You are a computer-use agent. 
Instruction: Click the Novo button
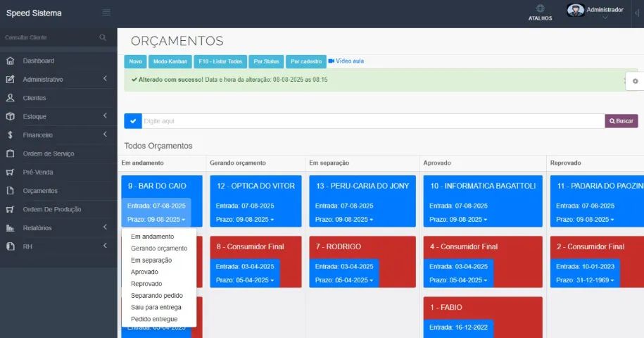135,61
